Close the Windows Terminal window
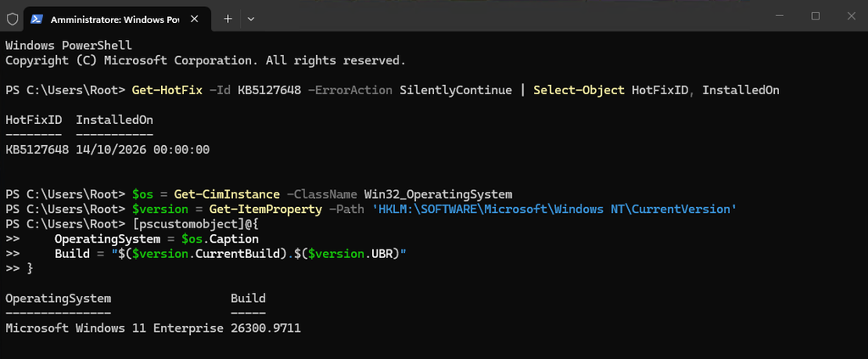The image size is (868, 359). pyautogui.click(x=851, y=16)
